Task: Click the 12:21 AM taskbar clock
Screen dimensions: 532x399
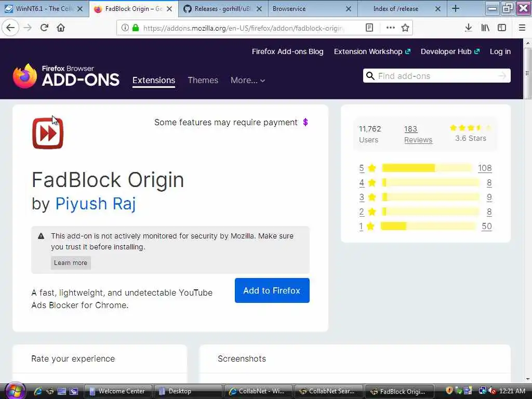Action: [512, 391]
